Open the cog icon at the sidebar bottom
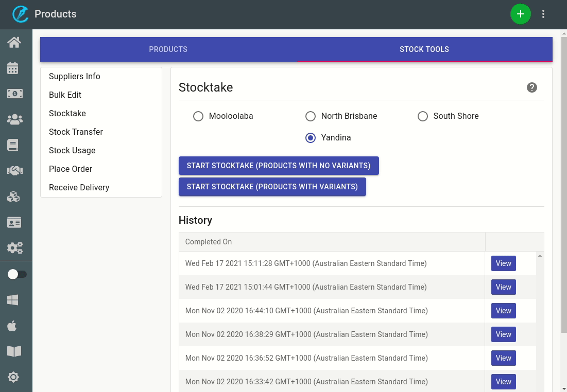 point(13,377)
